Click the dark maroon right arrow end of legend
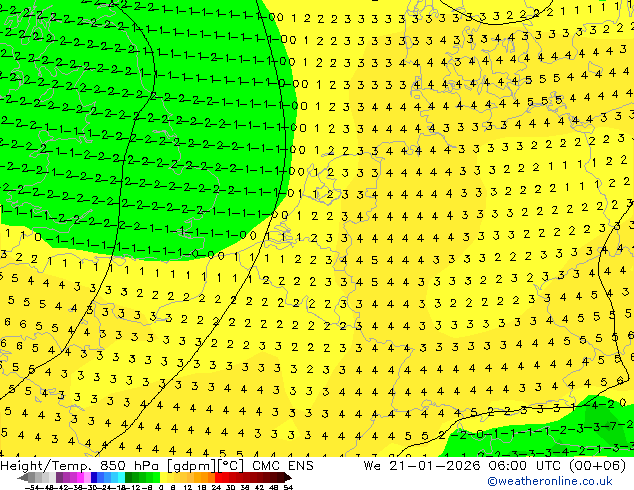Screen dimensions: 634x490 [287, 478]
